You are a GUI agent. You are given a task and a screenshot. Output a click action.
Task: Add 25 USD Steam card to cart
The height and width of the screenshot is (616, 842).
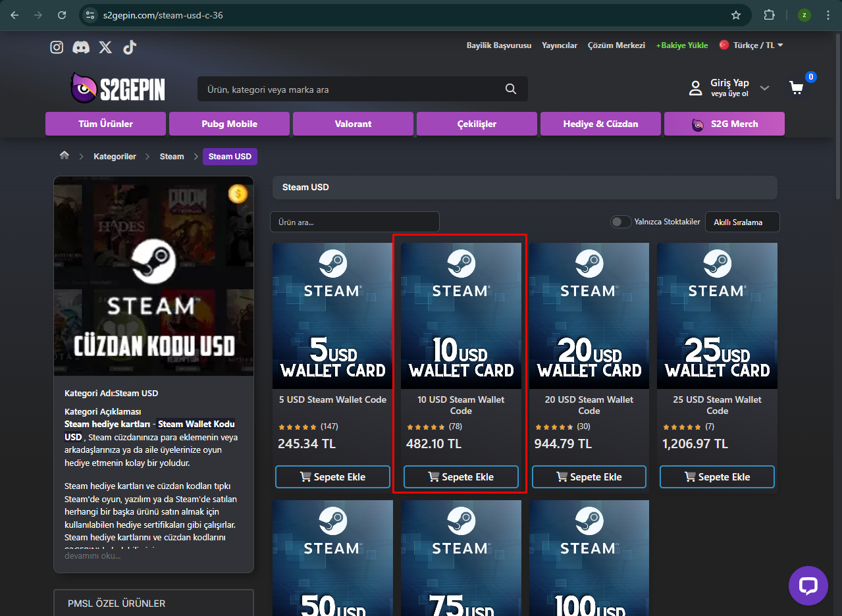pos(717,476)
